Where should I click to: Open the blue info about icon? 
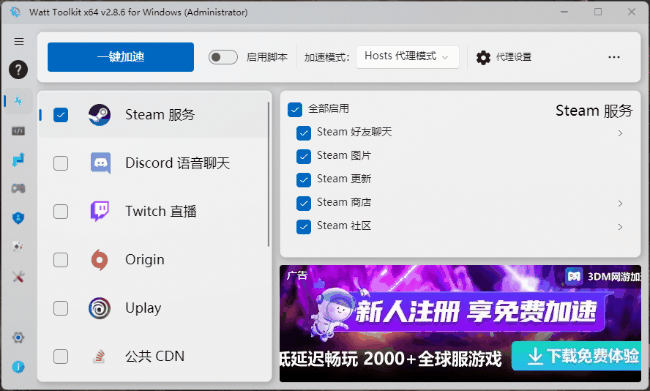[x=18, y=367]
